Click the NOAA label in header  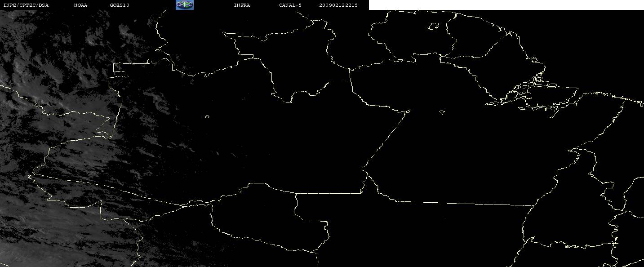(x=81, y=5)
